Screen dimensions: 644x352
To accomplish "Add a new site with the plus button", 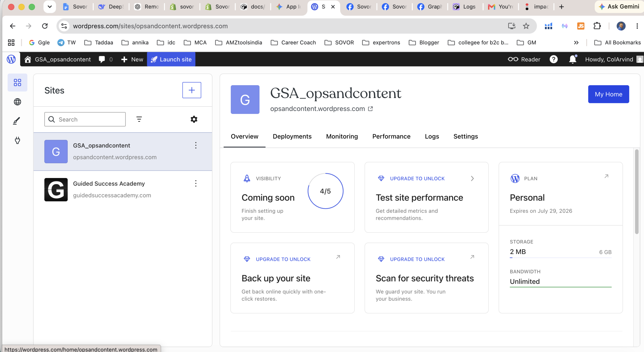I will [x=192, y=90].
